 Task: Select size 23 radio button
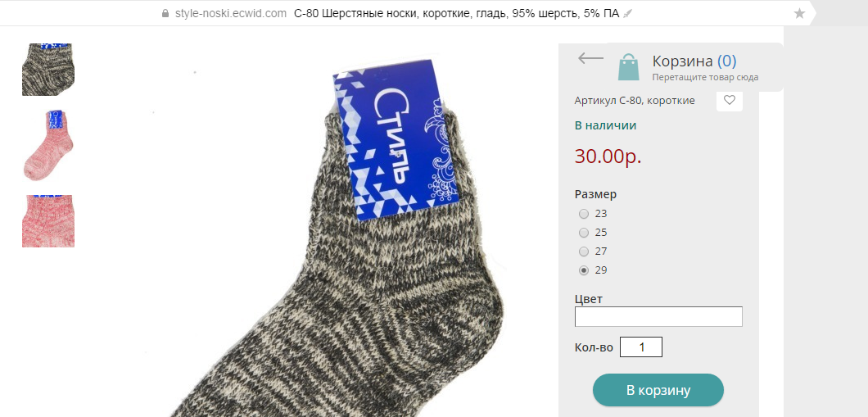click(584, 214)
